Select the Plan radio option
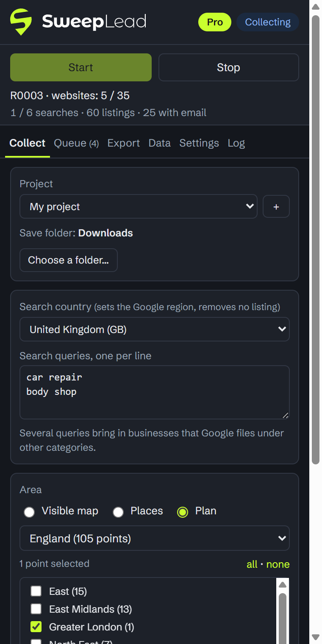This screenshot has height=644, width=322. pos(183,512)
